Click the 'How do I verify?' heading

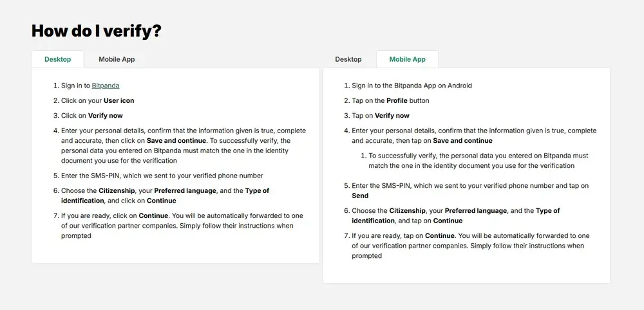(x=97, y=31)
